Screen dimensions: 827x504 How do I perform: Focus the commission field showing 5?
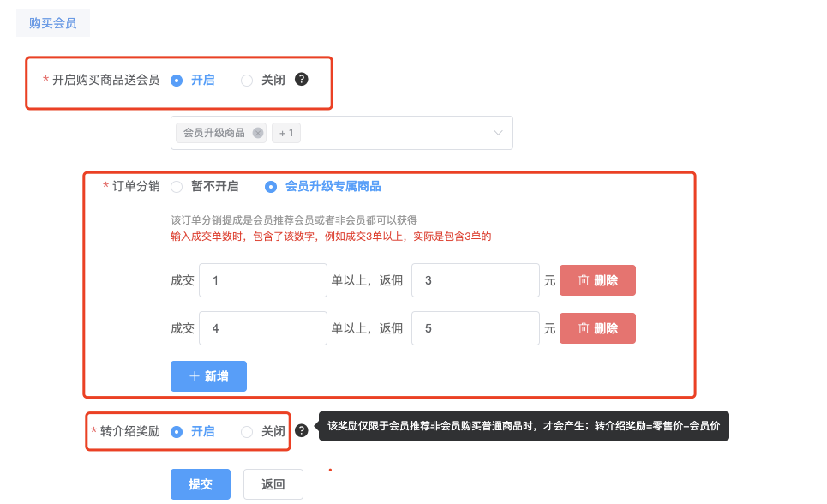pos(476,328)
